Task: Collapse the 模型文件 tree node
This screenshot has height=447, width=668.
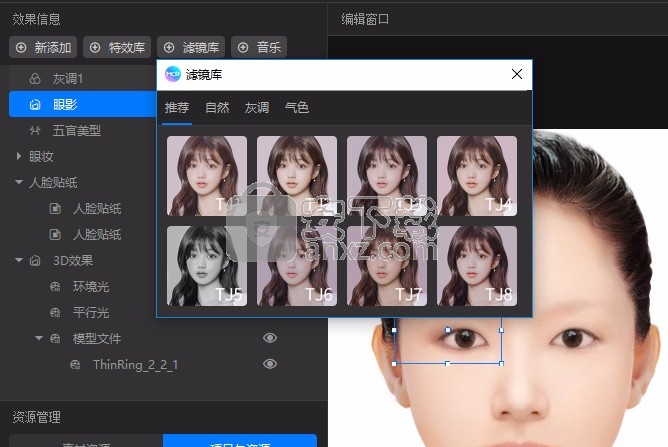Action: (x=39, y=338)
